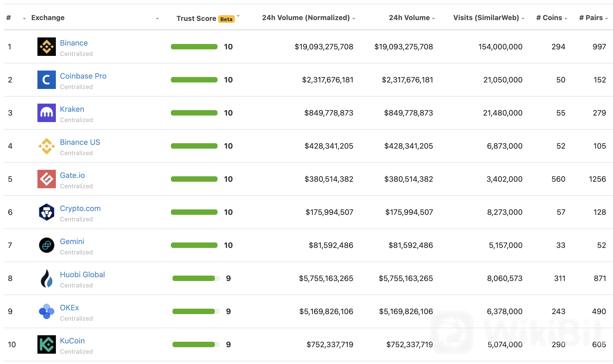The height and width of the screenshot is (364, 613).
Task: Click Kraken's normalized volume $849,778,873
Action: [x=329, y=113]
